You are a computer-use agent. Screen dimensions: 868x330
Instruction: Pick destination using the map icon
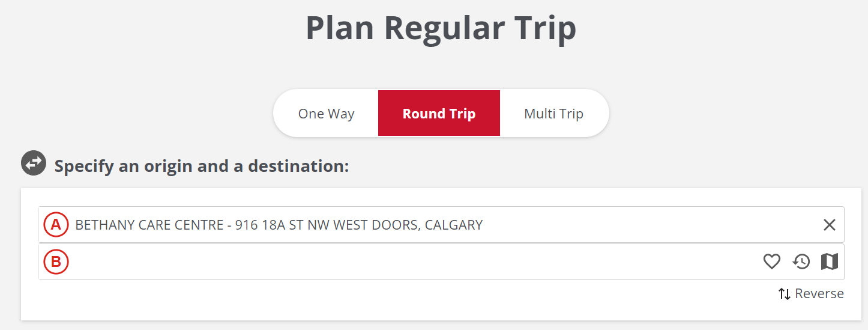click(x=830, y=261)
